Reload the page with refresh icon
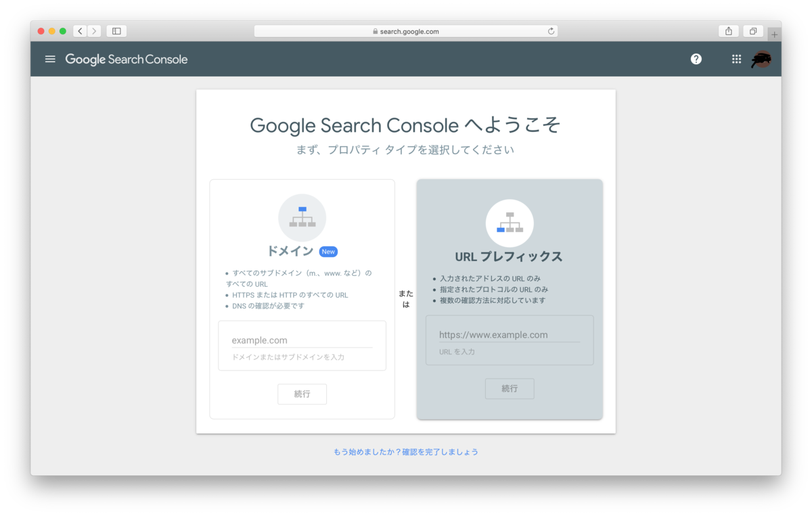The width and height of the screenshot is (812, 516). [551, 31]
